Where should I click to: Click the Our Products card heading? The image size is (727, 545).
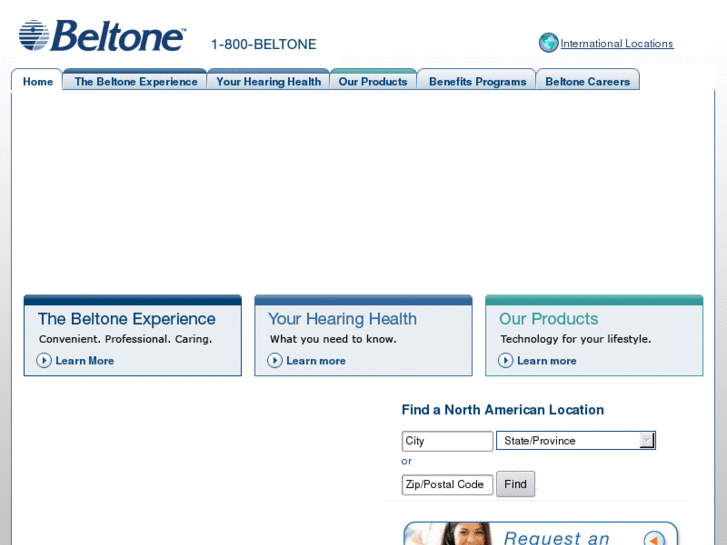pos(548,319)
